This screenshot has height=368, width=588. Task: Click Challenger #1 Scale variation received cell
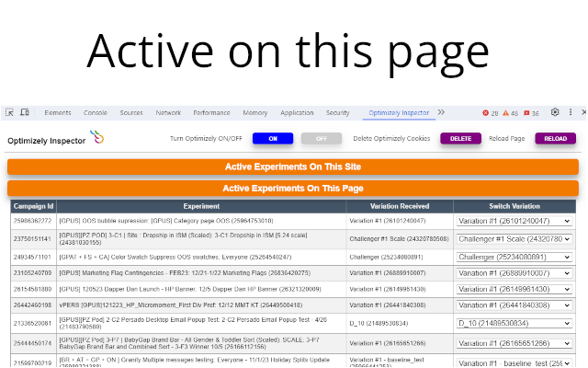pyautogui.click(x=399, y=239)
